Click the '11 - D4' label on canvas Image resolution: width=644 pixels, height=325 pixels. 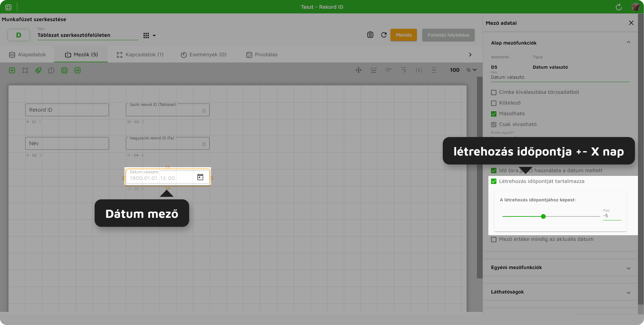pyautogui.click(x=133, y=155)
